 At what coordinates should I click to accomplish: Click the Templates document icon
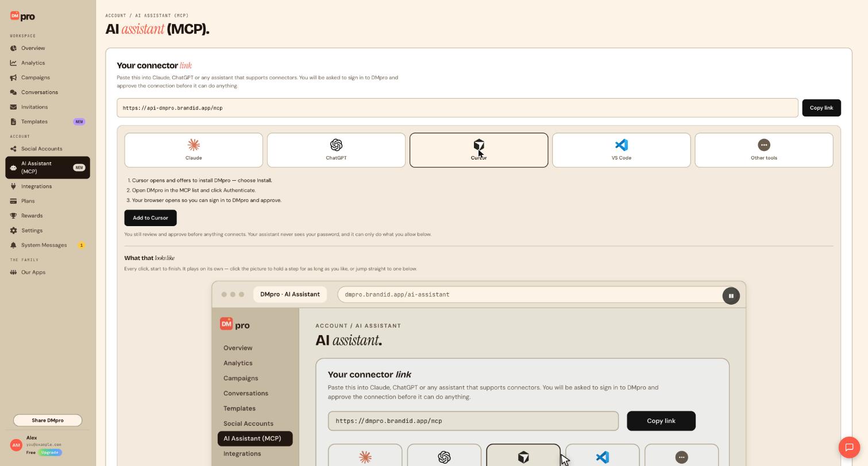click(13, 122)
